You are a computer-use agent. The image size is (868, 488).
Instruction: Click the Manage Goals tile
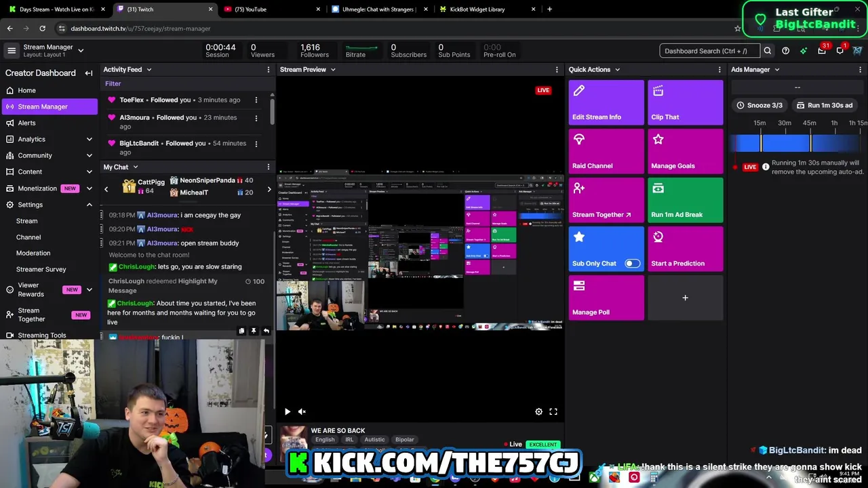coord(686,151)
